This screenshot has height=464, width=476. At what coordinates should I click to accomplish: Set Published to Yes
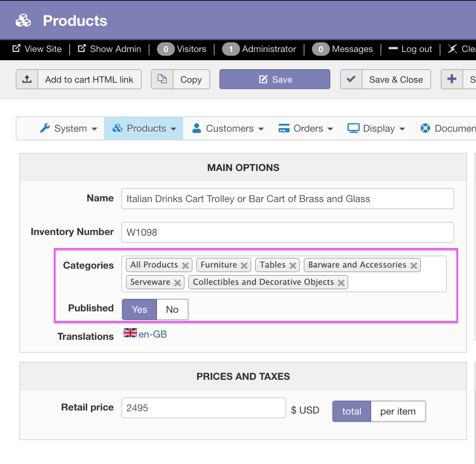click(x=139, y=309)
